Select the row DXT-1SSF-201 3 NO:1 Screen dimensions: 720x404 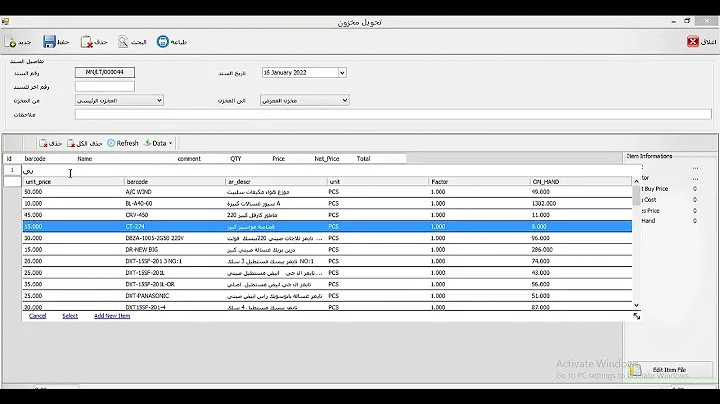point(327,261)
